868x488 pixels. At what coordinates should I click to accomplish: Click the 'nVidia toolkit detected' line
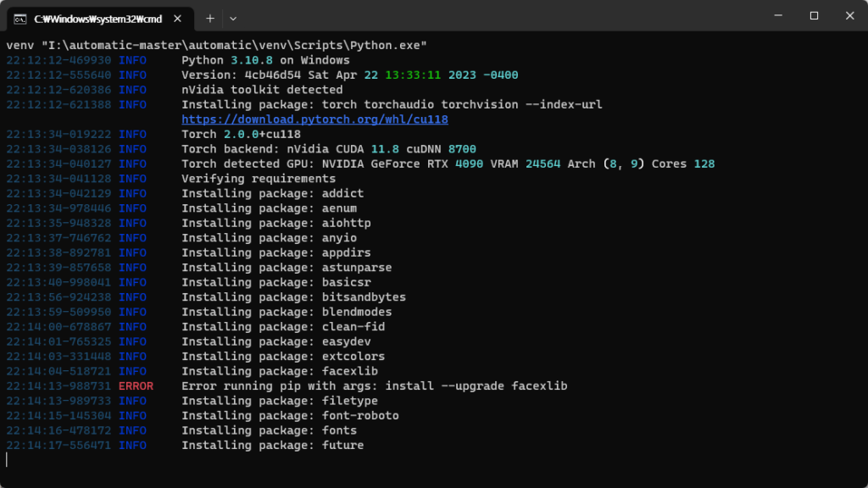tap(262, 90)
